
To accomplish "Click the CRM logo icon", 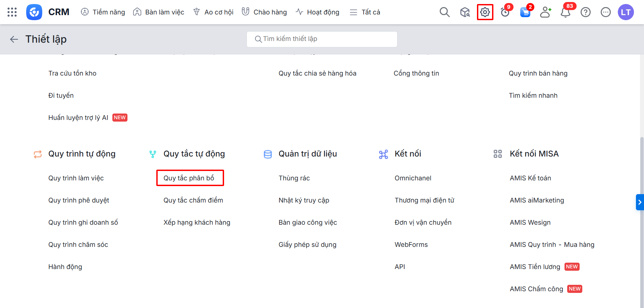I will pos(34,12).
